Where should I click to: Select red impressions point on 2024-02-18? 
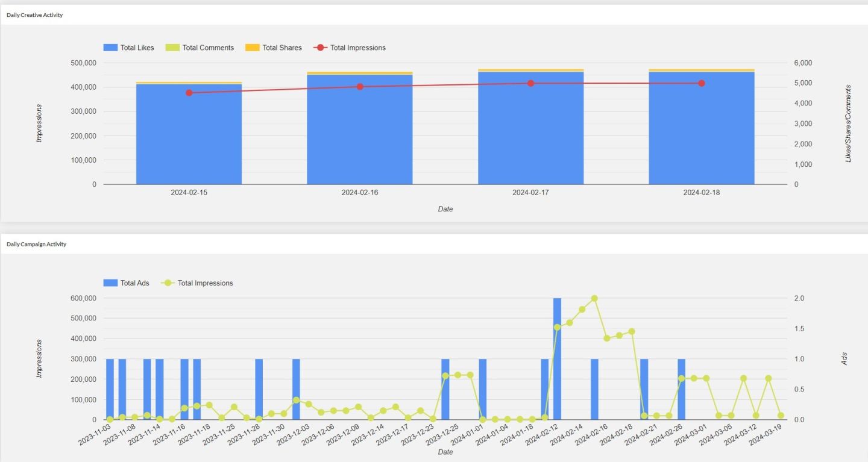coord(702,83)
